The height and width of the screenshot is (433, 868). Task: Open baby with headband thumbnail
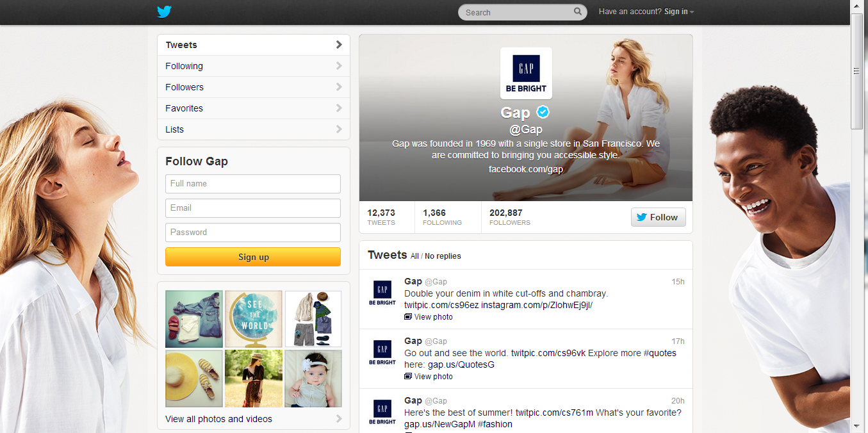click(x=313, y=379)
